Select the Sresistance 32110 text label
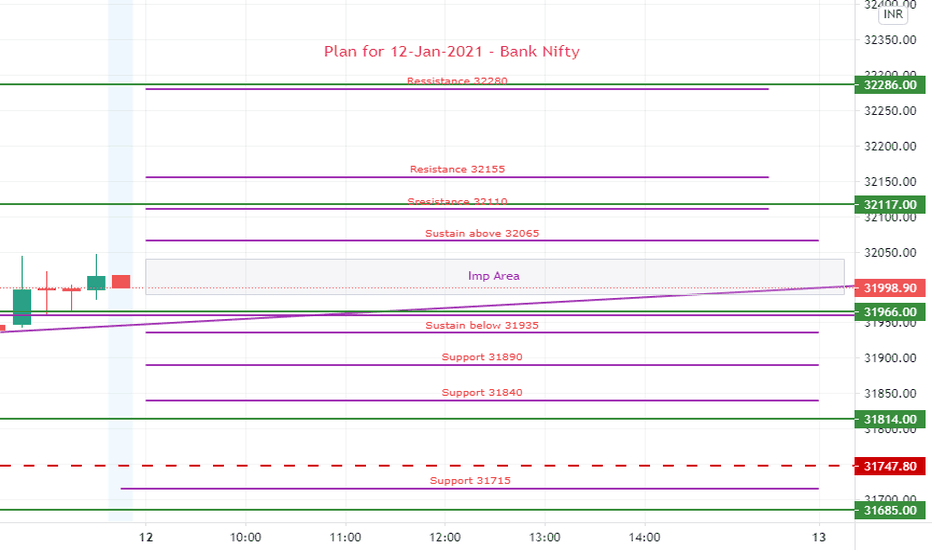The width and height of the screenshot is (932, 550). pos(457,202)
